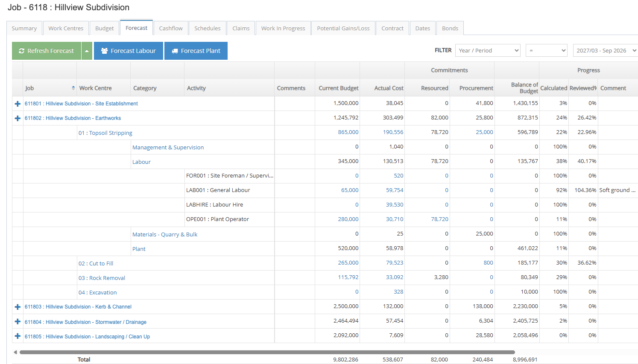Open 611802 Hillview Subdivision - Earthworks link
The height and width of the screenshot is (364, 638).
pyautogui.click(x=73, y=118)
